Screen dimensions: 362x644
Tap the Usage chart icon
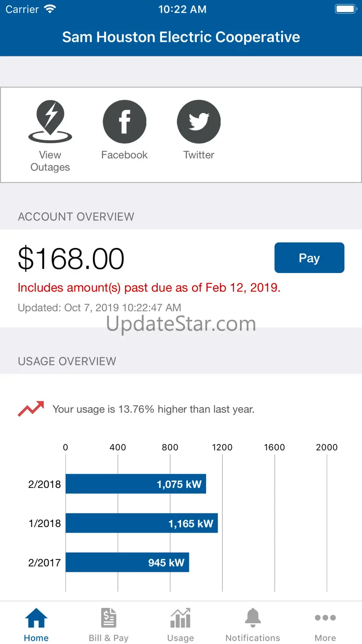coord(181,618)
